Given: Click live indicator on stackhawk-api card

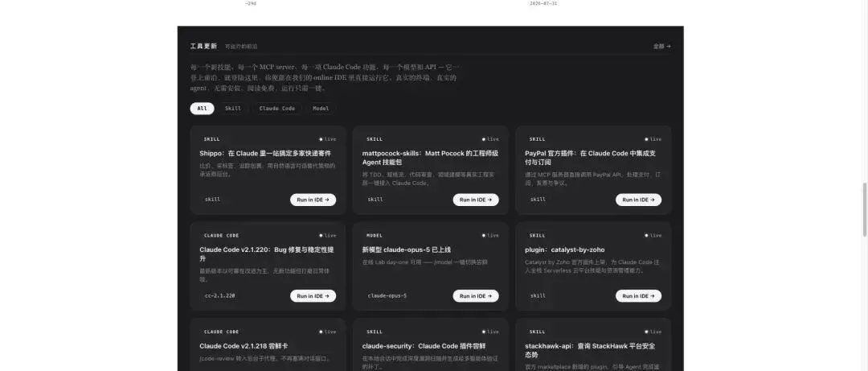Looking at the screenshot, I should pyautogui.click(x=653, y=332).
